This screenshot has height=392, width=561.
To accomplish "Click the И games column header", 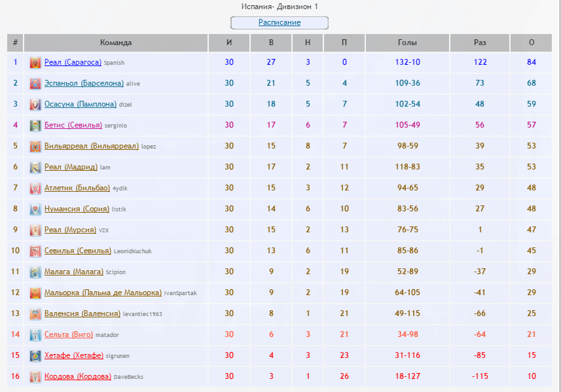I will coord(229,43).
